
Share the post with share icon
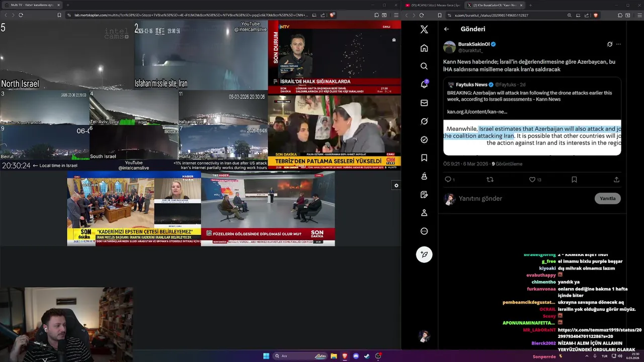616,179
